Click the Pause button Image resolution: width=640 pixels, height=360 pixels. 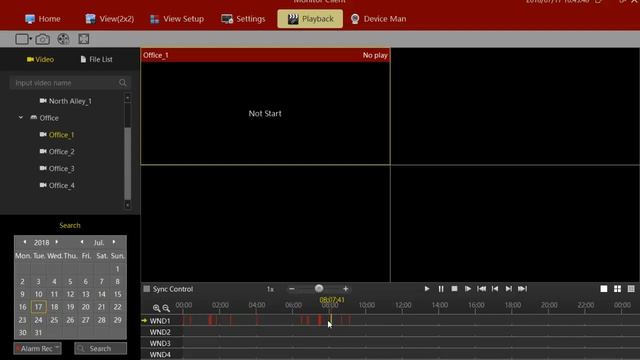[441, 289]
